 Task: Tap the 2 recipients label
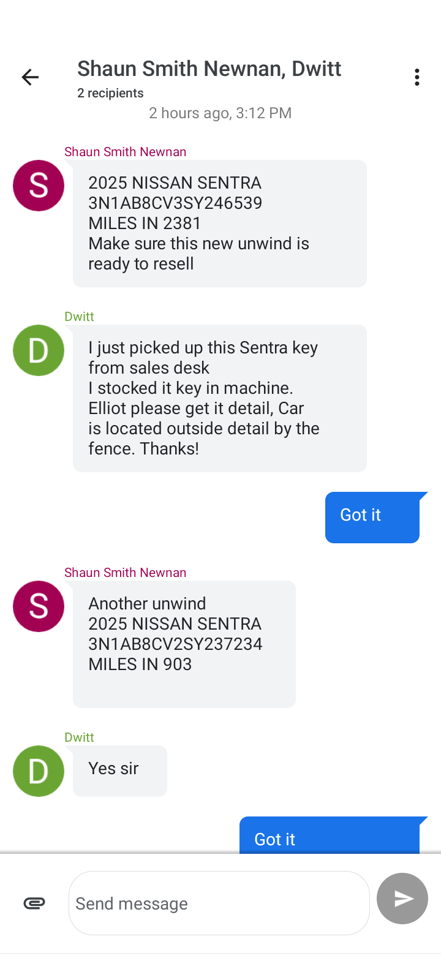coord(110,93)
